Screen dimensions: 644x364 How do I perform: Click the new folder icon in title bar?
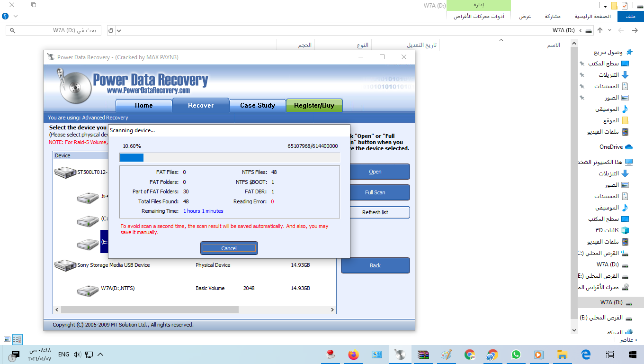click(x=614, y=6)
